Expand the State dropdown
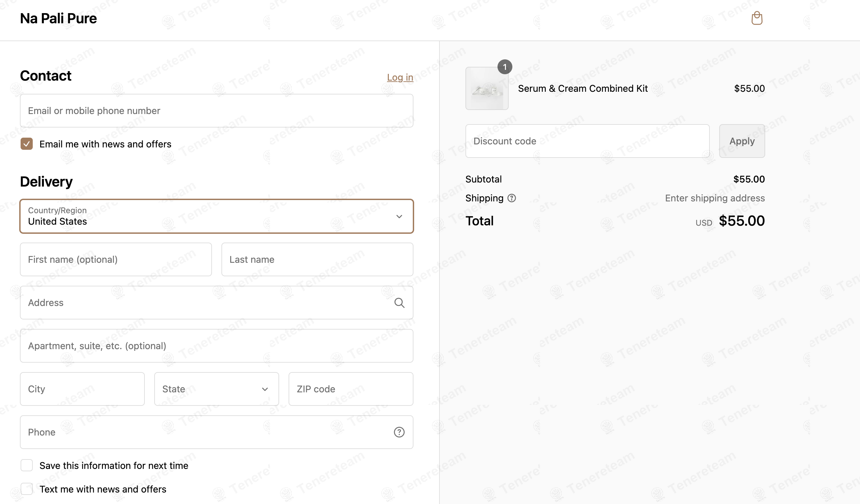860x504 pixels. 216,389
